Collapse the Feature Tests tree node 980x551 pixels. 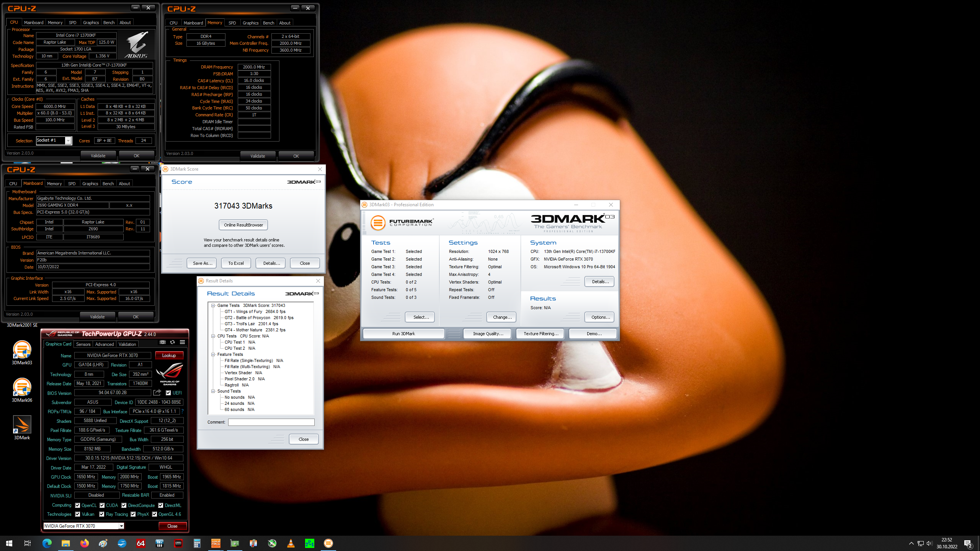click(213, 354)
